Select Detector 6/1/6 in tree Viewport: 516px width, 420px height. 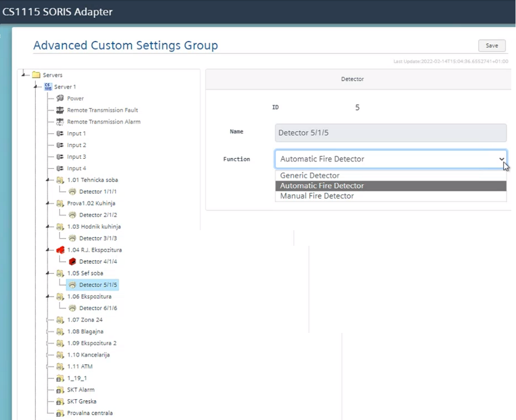point(98,308)
